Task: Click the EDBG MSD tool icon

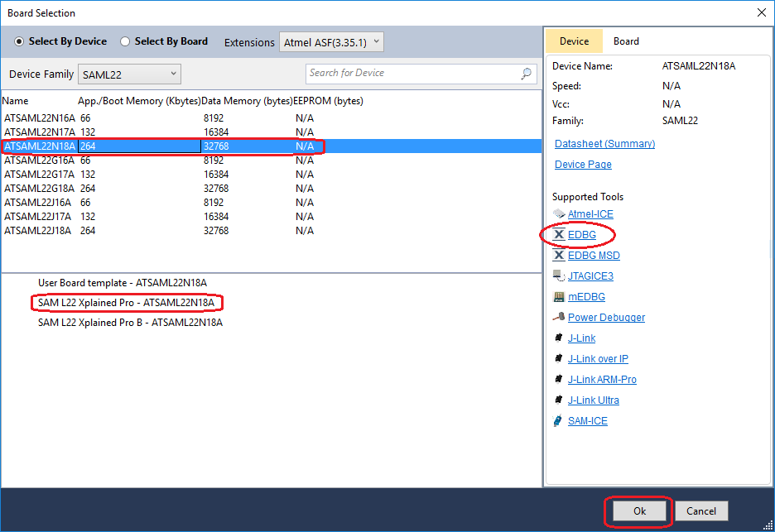Action: [559, 256]
